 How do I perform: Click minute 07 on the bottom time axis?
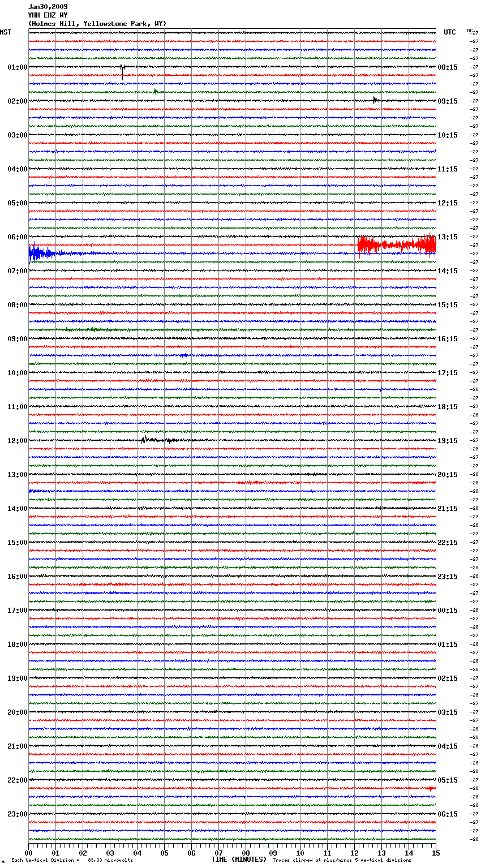click(218, 853)
